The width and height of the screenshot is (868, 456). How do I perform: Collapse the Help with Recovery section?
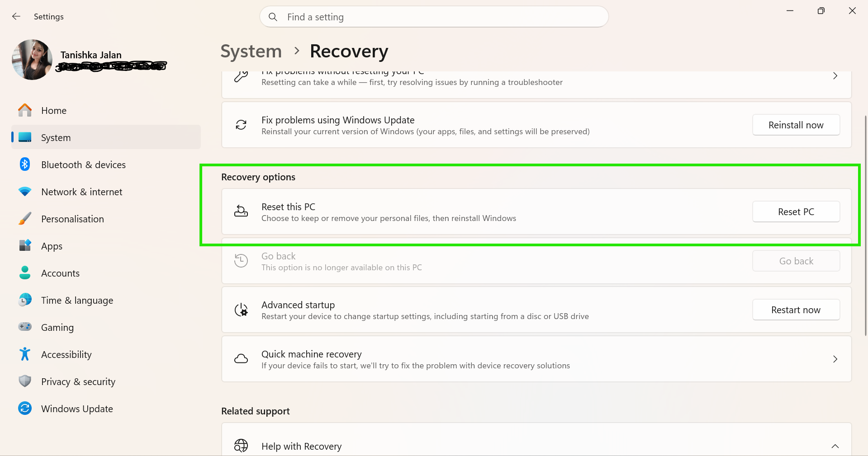coord(835,447)
